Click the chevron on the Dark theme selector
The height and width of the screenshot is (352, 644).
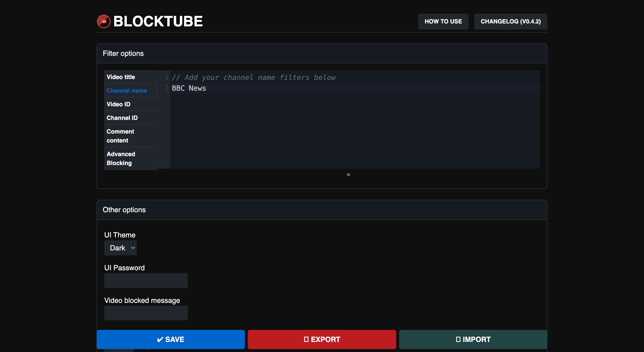(x=133, y=248)
